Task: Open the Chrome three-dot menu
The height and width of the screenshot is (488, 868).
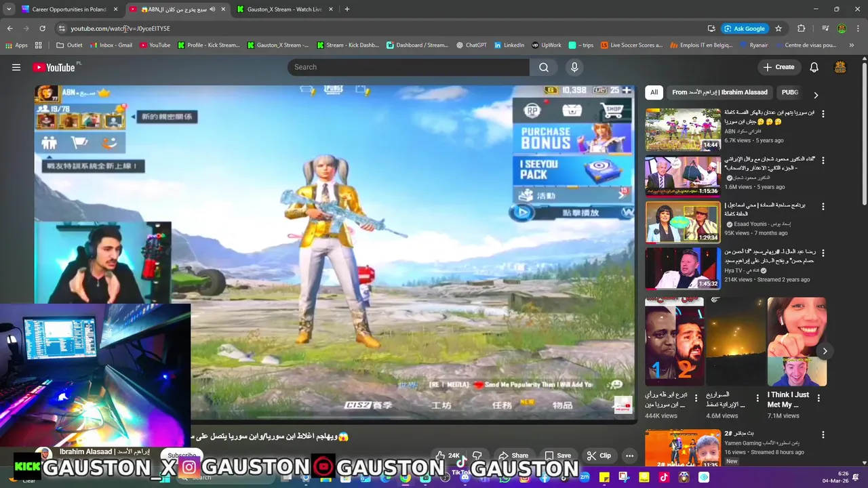Action: click(x=858, y=28)
